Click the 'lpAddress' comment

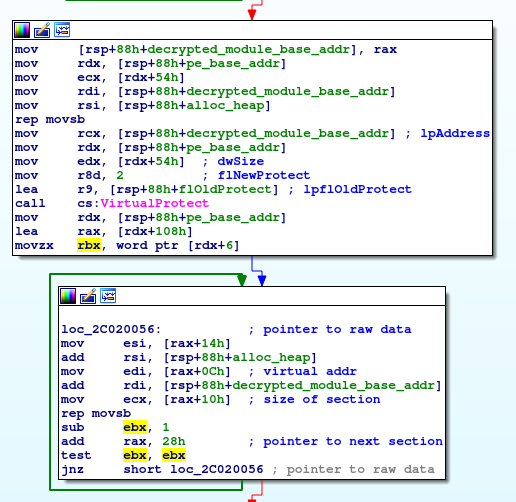click(455, 133)
